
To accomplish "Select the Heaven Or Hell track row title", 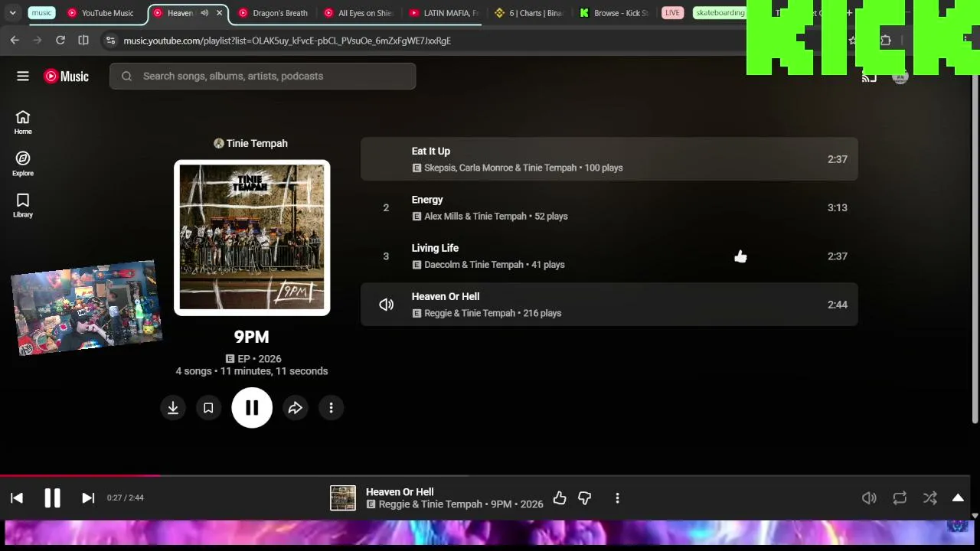I will click(x=446, y=296).
